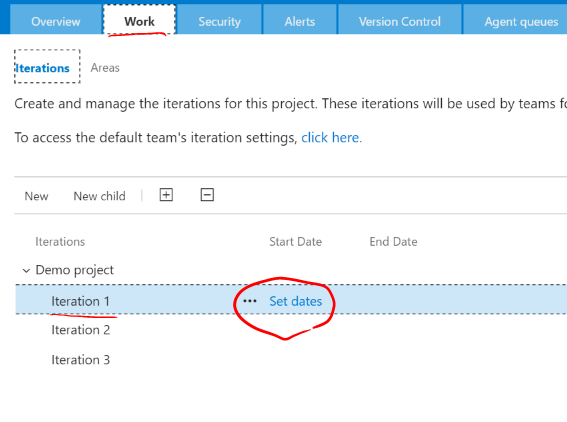
Task: Select the Iteration 1 row
Action: [x=291, y=299]
